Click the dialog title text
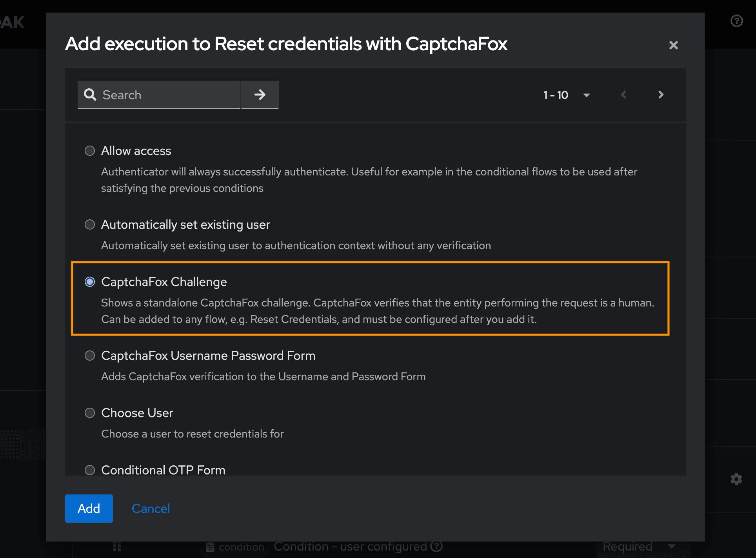 pyautogui.click(x=286, y=44)
